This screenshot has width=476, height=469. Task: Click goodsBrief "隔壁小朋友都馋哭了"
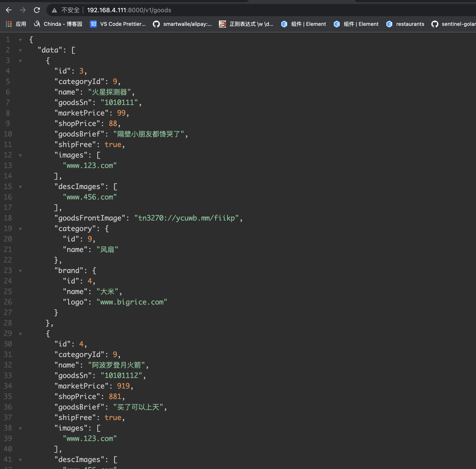point(149,134)
